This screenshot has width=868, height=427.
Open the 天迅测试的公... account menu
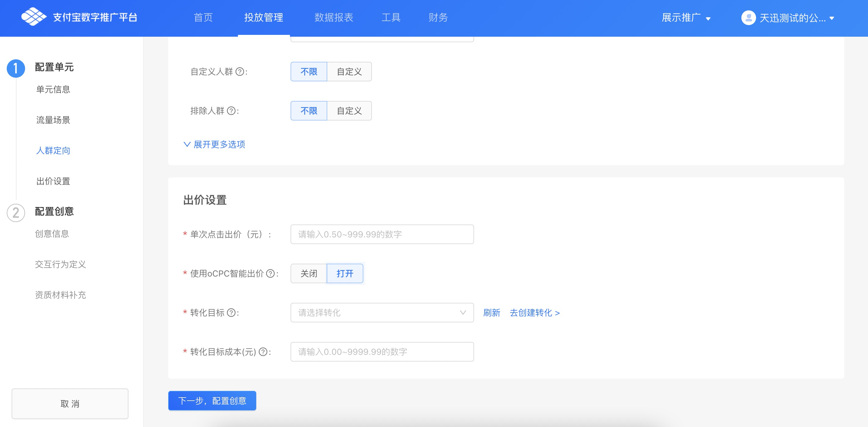788,18
